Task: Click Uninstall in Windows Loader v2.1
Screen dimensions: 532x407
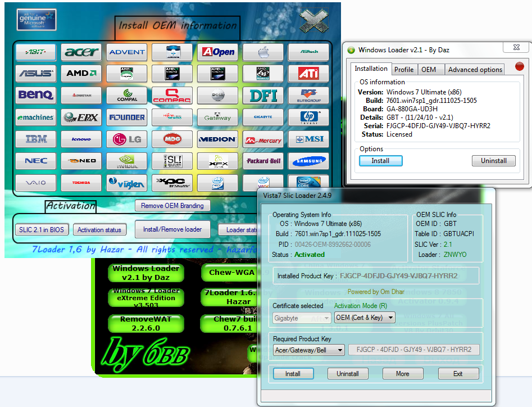Action: (x=493, y=161)
